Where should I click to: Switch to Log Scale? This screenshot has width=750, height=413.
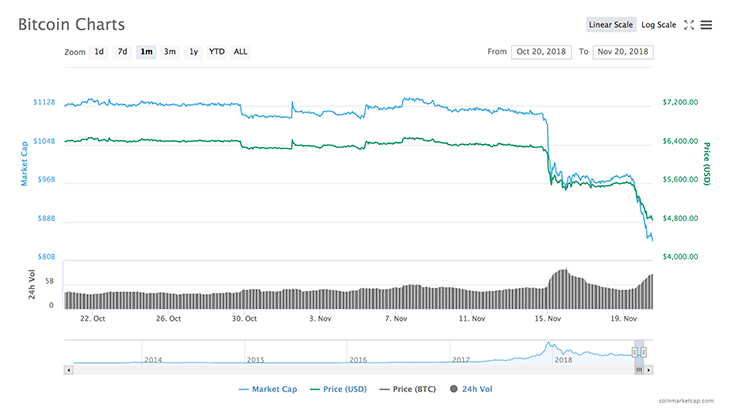pyautogui.click(x=659, y=25)
